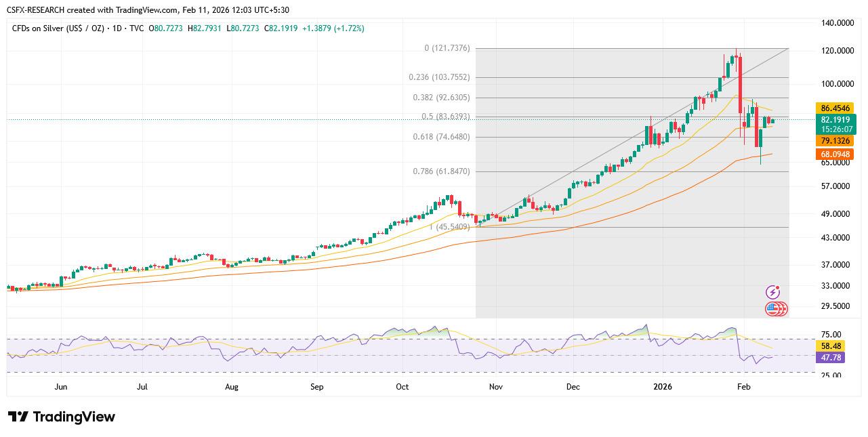The image size is (868, 437).
Task: Select the 0.786 (61.8470) Fibonacci level
Action: coord(441,171)
